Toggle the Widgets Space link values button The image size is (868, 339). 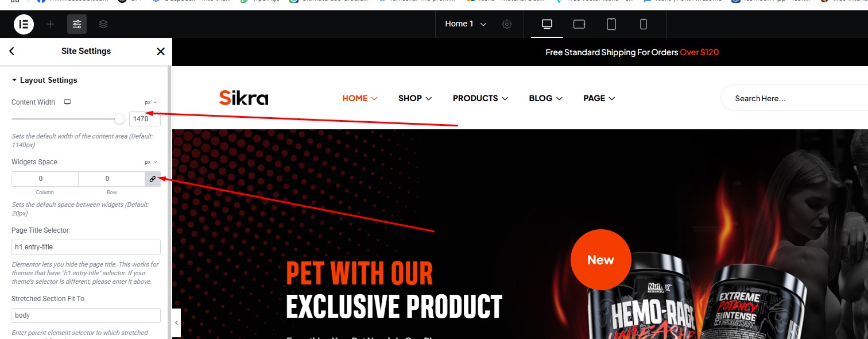(x=153, y=179)
